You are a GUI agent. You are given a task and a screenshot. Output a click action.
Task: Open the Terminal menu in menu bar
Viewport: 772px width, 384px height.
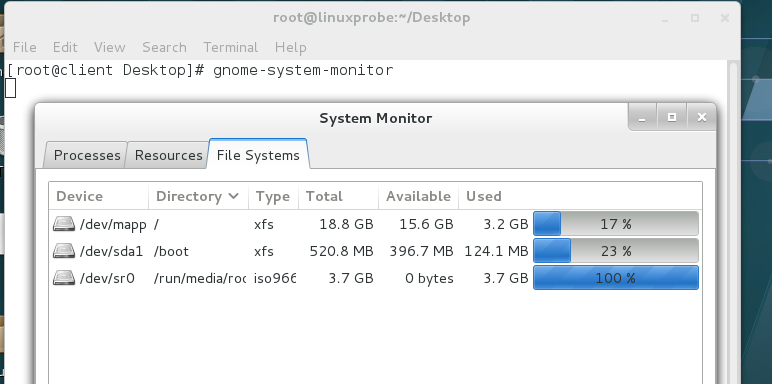click(230, 47)
